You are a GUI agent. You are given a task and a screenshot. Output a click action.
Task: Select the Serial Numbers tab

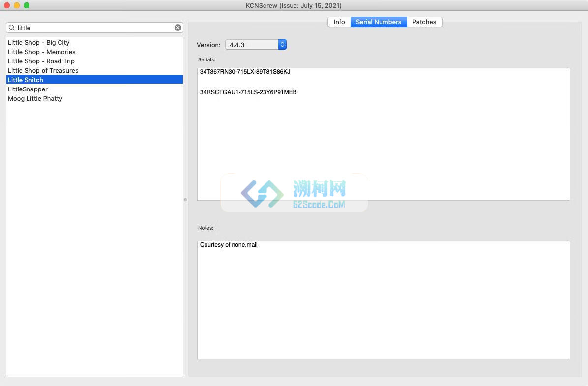coord(379,22)
